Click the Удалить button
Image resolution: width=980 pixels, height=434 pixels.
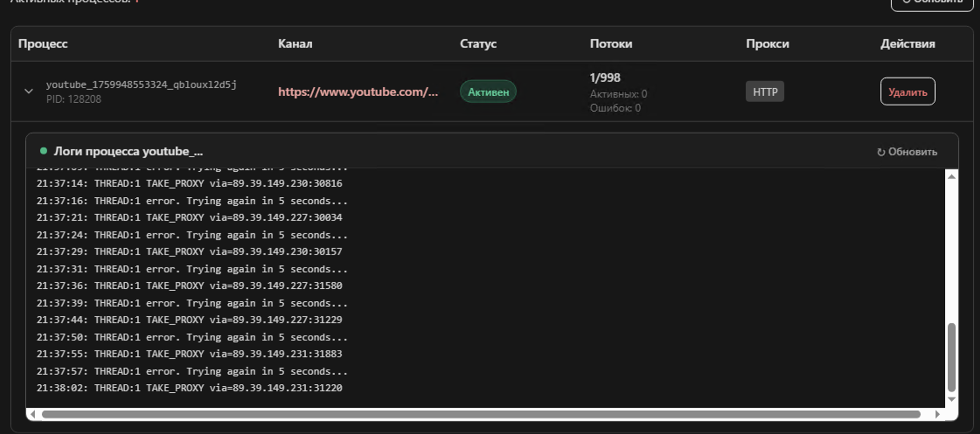click(907, 92)
